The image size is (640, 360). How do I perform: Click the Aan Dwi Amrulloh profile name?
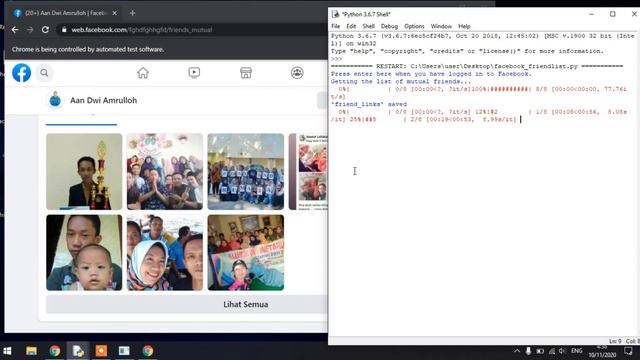pos(104,100)
